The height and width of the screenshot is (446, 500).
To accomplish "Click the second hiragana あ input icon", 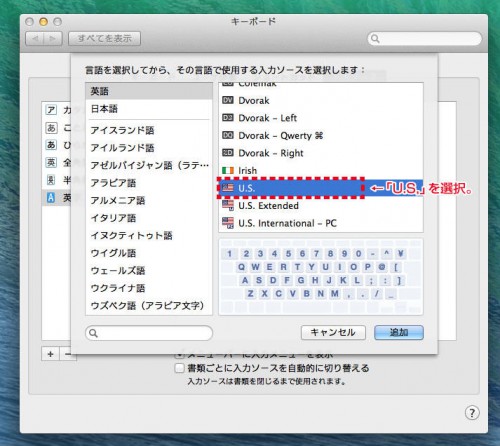I will [x=51, y=145].
